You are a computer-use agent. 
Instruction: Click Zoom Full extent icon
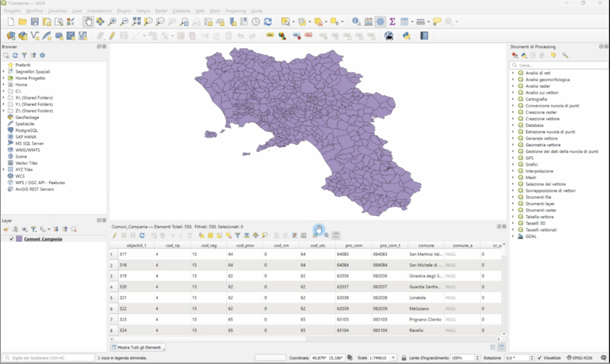click(x=136, y=22)
